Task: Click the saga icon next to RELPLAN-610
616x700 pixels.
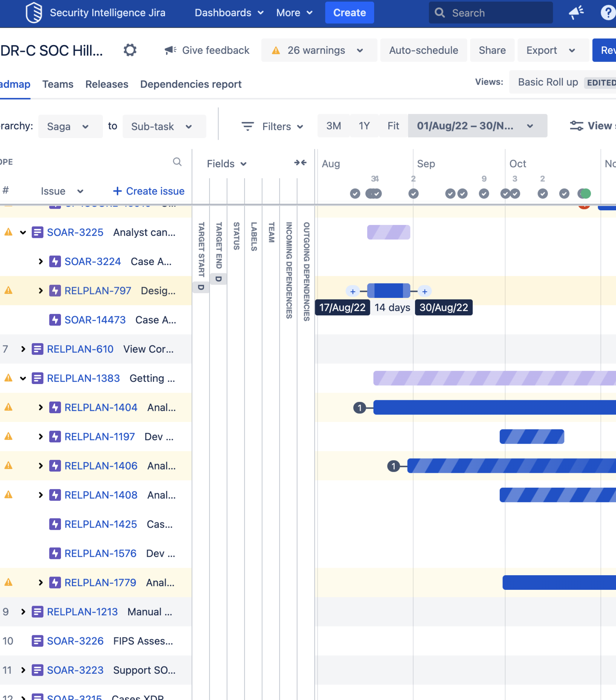Action: 37,349
